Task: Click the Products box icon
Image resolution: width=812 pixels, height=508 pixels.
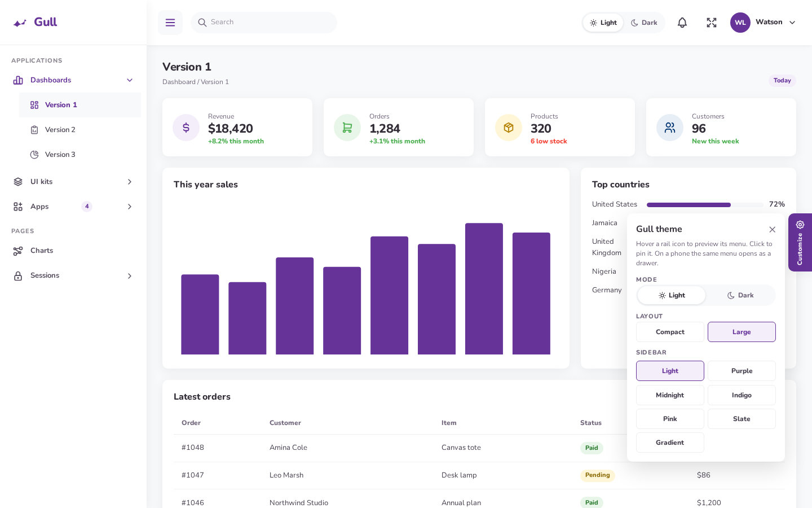Action: [509, 128]
